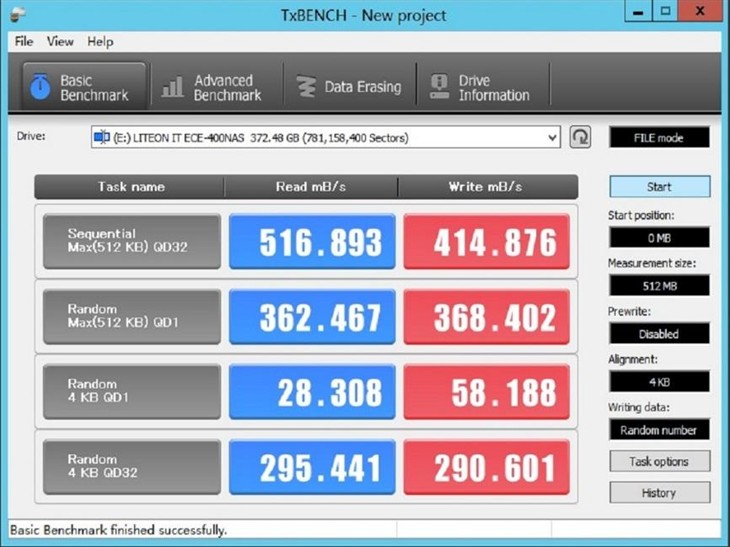The image size is (730, 547).
Task: Click the drive icon inside the Drive combo box
Action: click(102, 137)
